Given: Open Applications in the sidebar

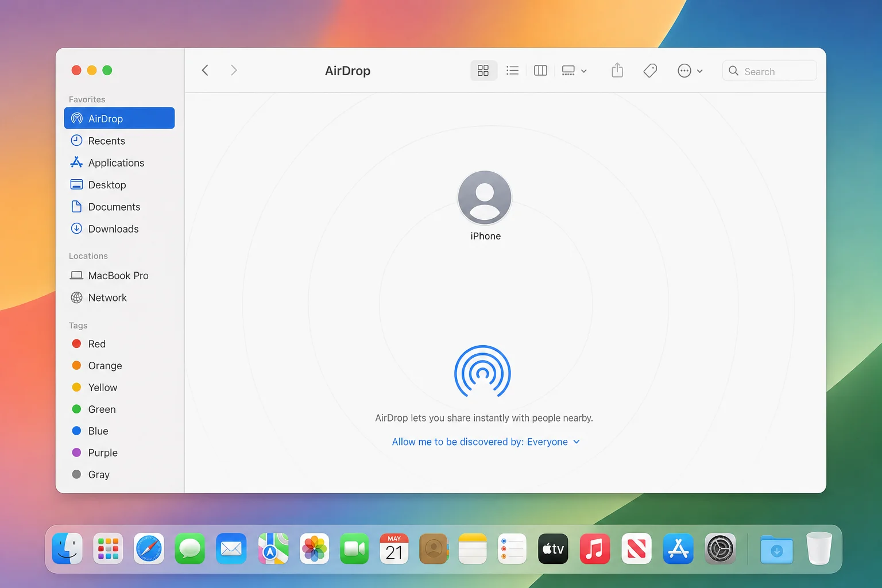Looking at the screenshot, I should click(x=119, y=163).
